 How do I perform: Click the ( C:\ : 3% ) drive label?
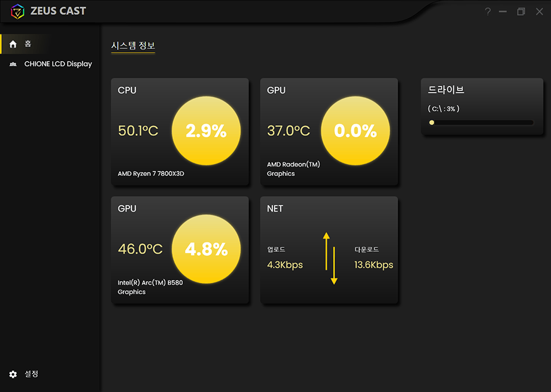pos(443,108)
